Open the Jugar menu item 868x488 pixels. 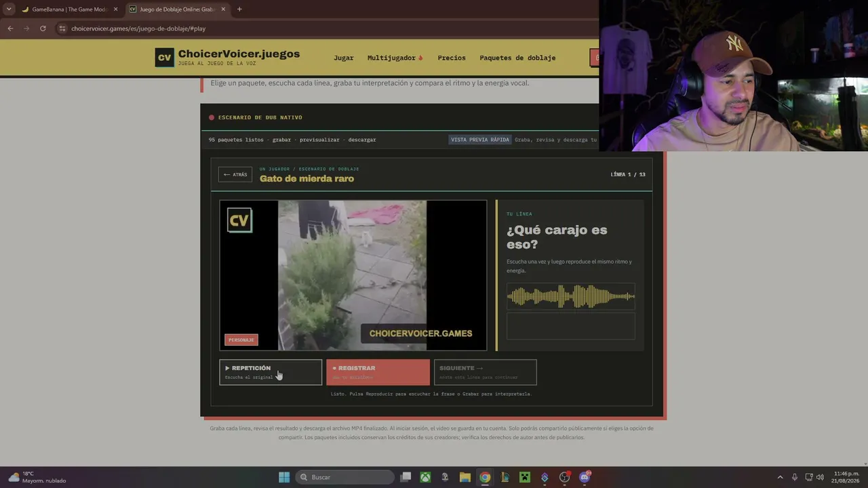tap(344, 58)
